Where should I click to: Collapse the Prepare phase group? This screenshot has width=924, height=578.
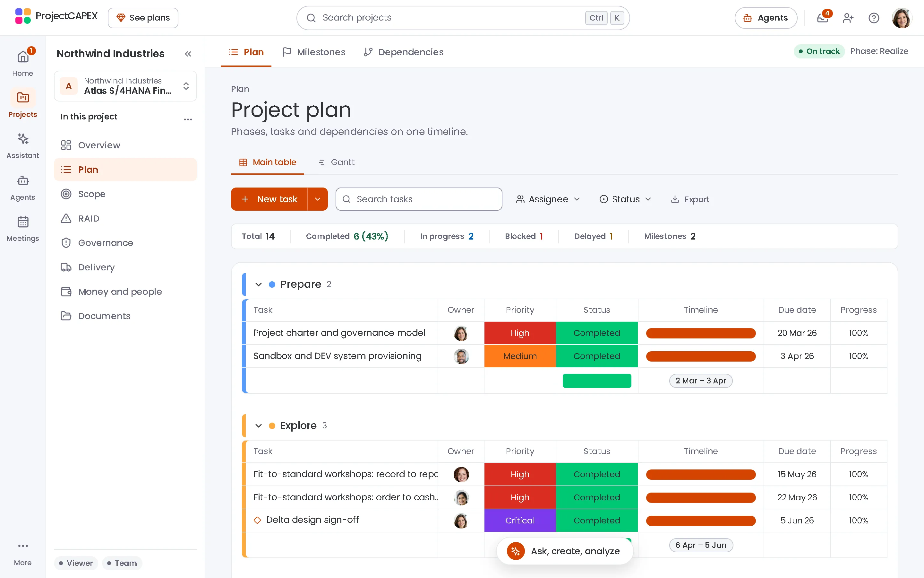point(259,285)
